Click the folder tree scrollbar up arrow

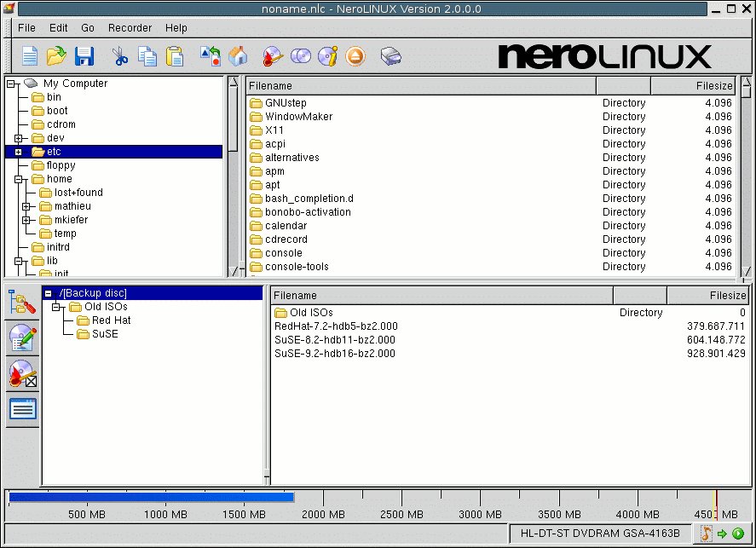coord(234,82)
